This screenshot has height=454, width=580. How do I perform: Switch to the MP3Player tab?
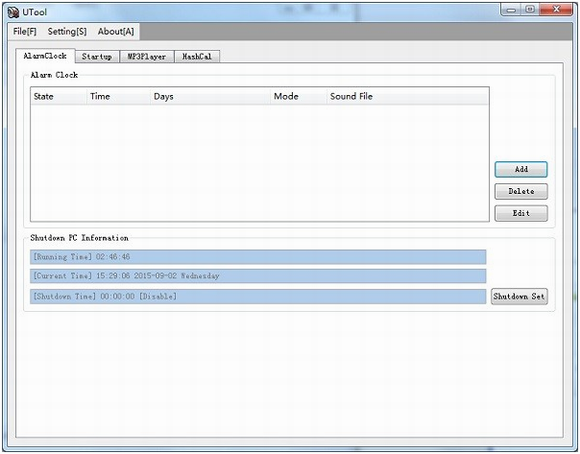pos(147,57)
